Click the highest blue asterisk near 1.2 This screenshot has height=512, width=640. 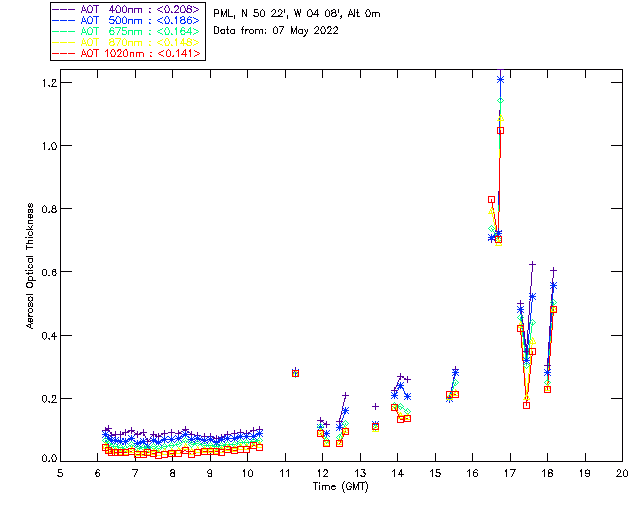500,79
